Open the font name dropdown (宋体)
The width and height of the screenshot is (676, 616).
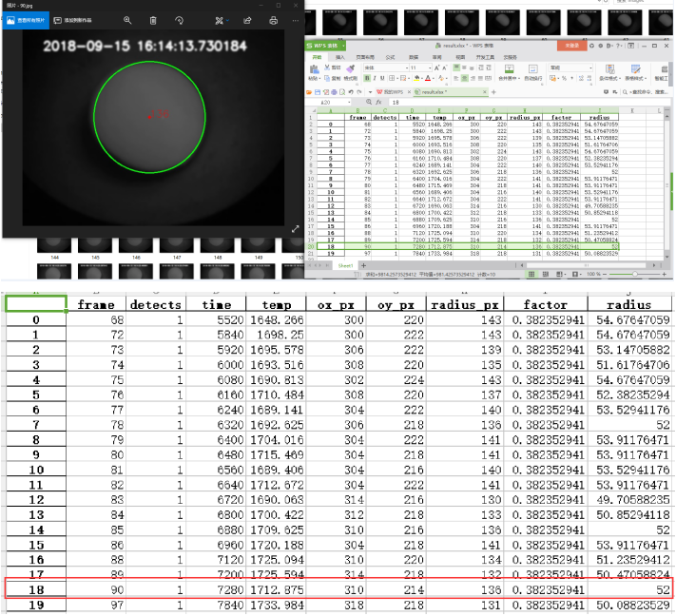(407, 67)
